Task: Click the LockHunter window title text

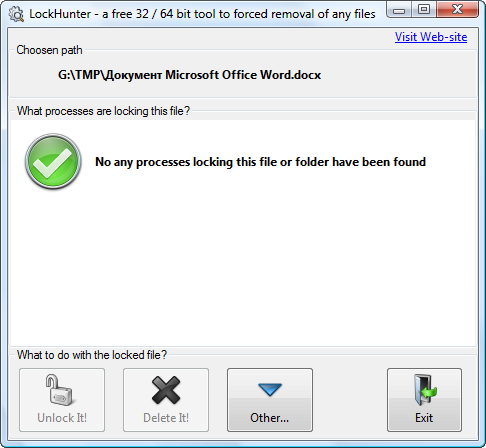Action: point(202,14)
